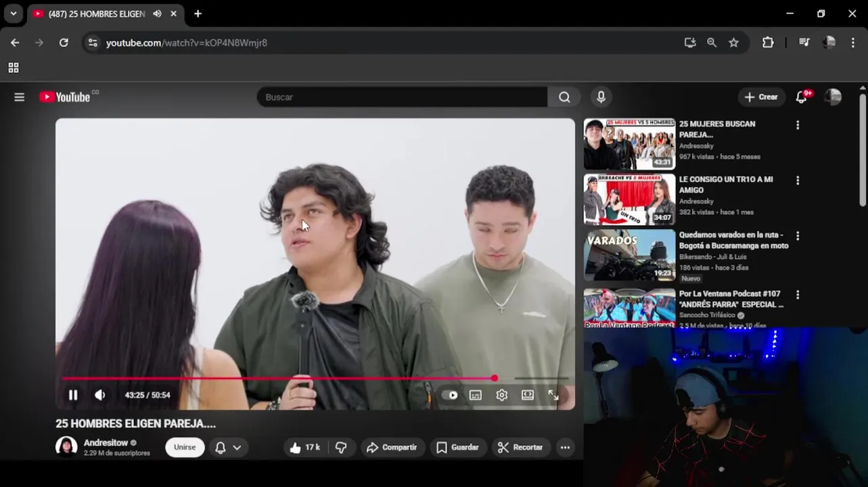Go back in the browser

(x=15, y=43)
